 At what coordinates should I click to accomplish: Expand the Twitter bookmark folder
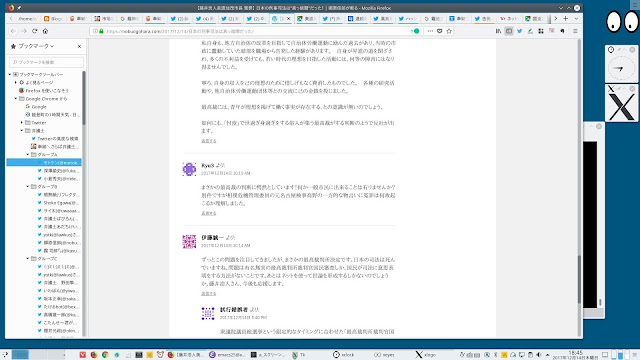22,122
